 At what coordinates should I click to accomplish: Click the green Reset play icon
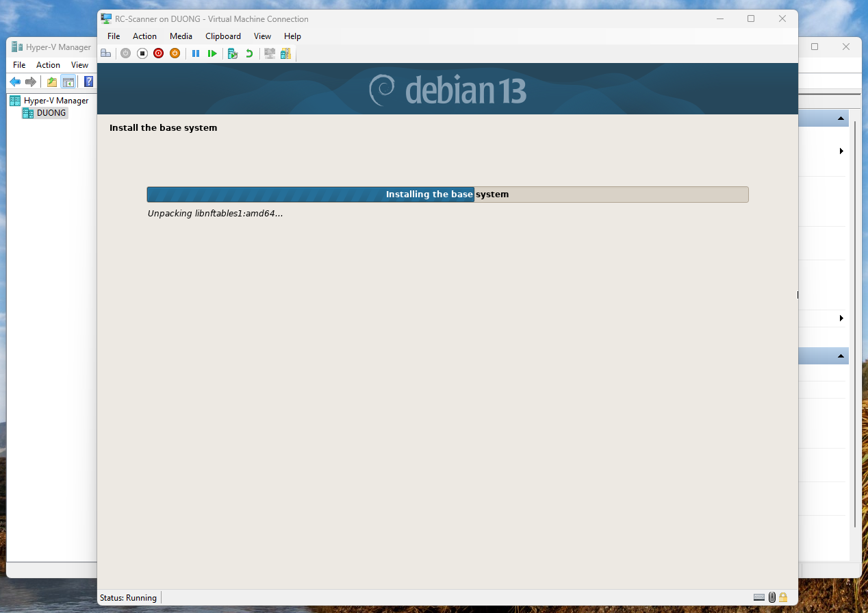click(212, 53)
